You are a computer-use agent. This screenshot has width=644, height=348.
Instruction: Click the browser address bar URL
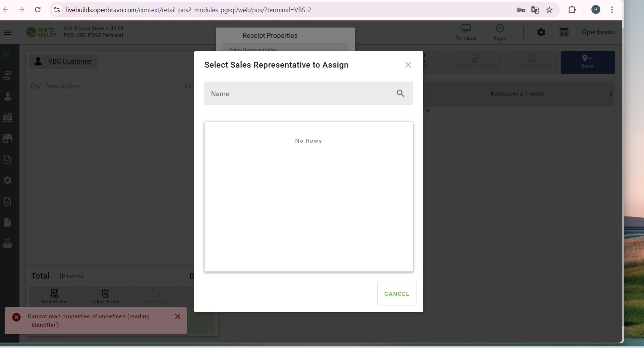189,10
